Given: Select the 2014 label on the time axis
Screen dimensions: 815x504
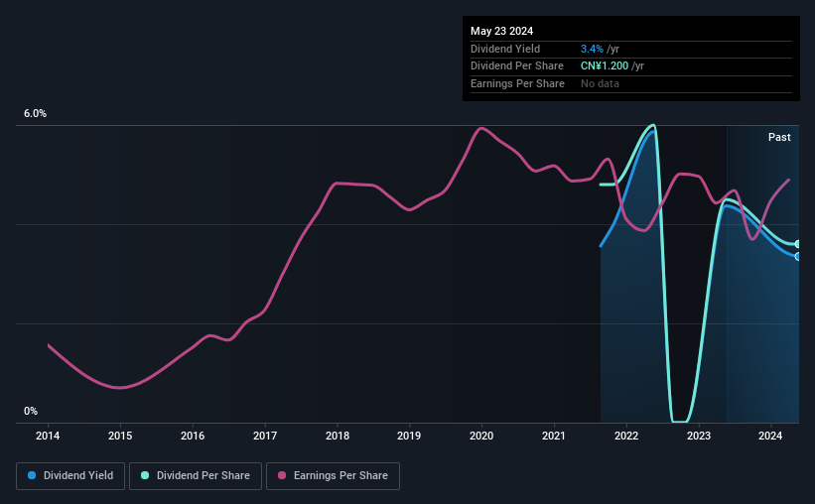Looking at the screenshot, I should point(48,436).
